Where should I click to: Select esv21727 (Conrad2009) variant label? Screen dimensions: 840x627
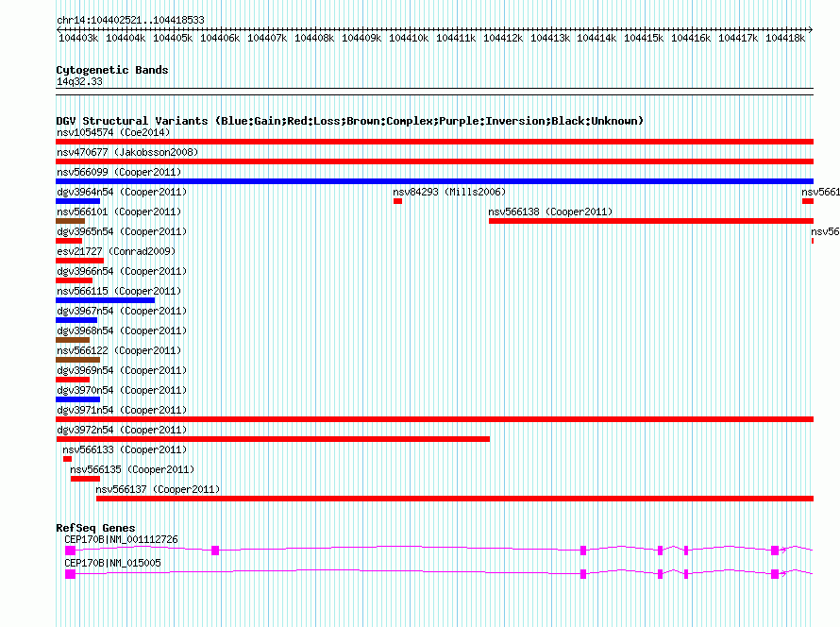[116, 251]
